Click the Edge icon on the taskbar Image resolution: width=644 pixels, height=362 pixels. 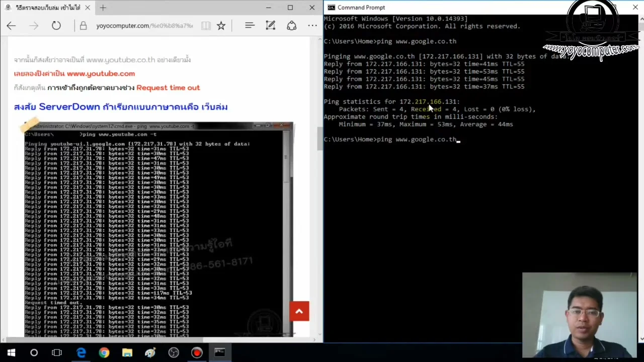[x=80, y=353]
